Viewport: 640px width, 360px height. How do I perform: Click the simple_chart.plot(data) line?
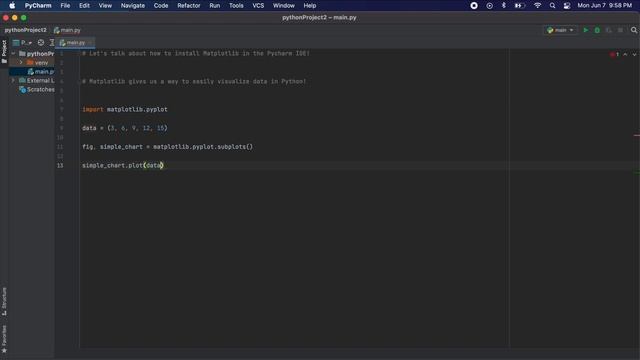point(123,165)
